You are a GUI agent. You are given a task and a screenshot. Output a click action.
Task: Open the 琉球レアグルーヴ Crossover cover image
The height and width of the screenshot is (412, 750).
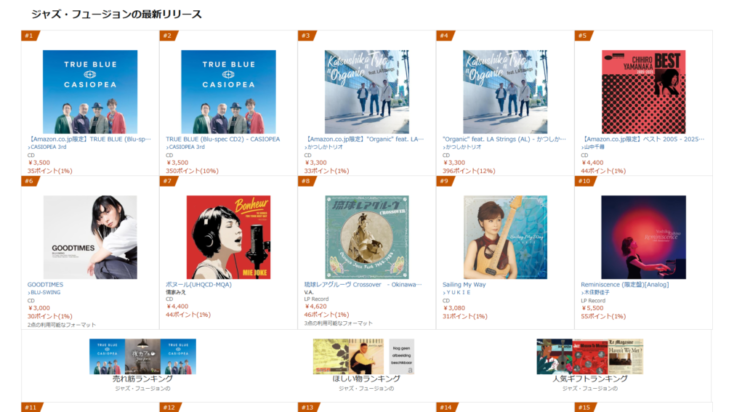click(x=367, y=237)
